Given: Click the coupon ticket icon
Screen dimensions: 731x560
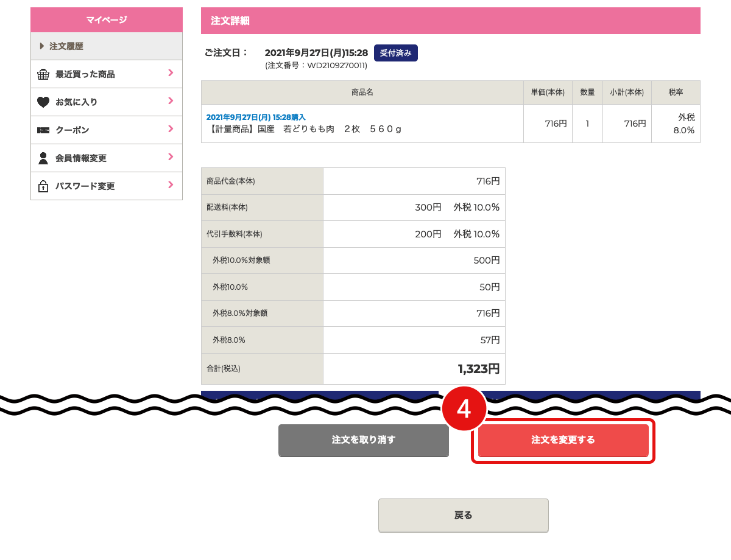Looking at the screenshot, I should coord(43,130).
